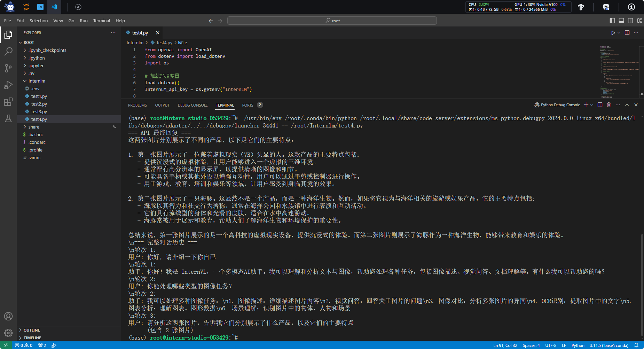Switch to the PROBLEMS tab

point(138,105)
